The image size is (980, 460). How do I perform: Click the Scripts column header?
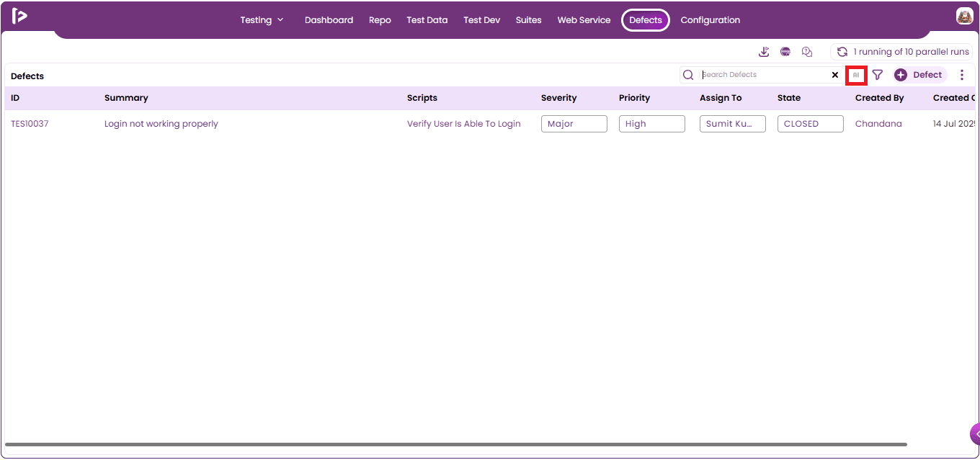click(x=422, y=98)
